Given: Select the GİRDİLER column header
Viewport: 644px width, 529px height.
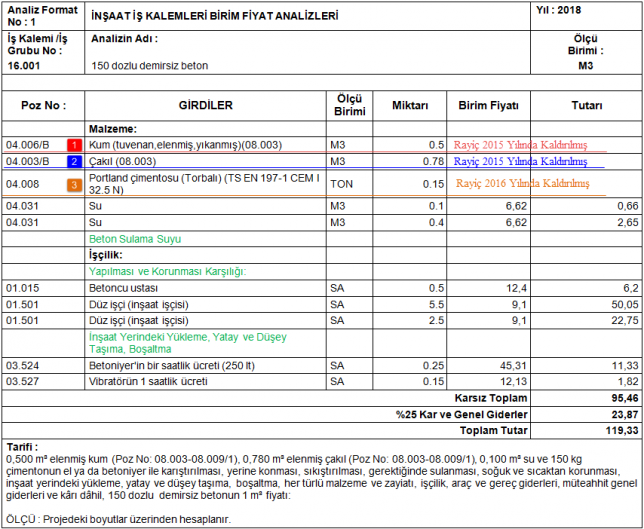Looking at the screenshot, I should (205, 105).
